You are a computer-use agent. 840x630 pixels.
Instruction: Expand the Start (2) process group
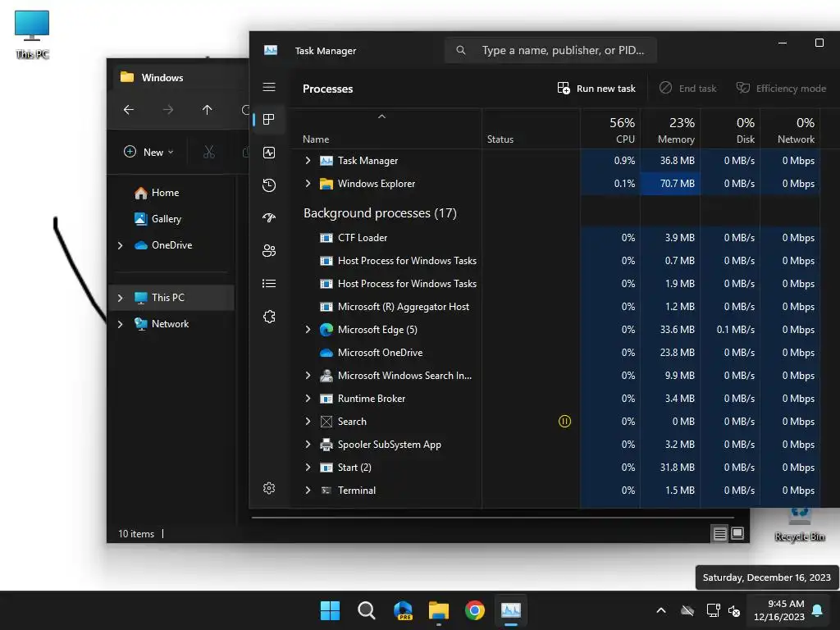click(x=308, y=468)
